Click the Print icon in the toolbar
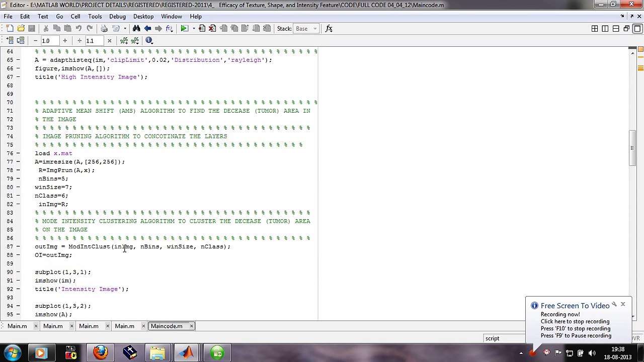 [104, 29]
